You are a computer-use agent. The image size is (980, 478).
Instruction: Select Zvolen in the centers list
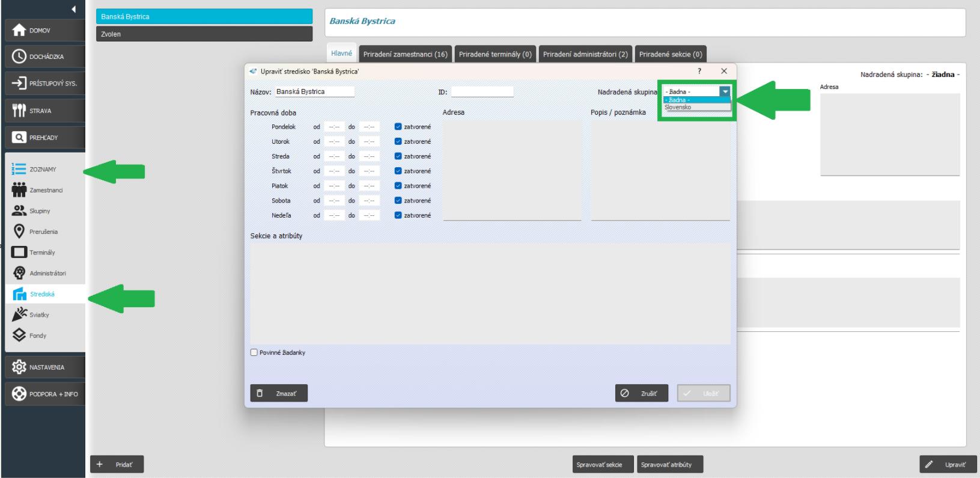(204, 34)
